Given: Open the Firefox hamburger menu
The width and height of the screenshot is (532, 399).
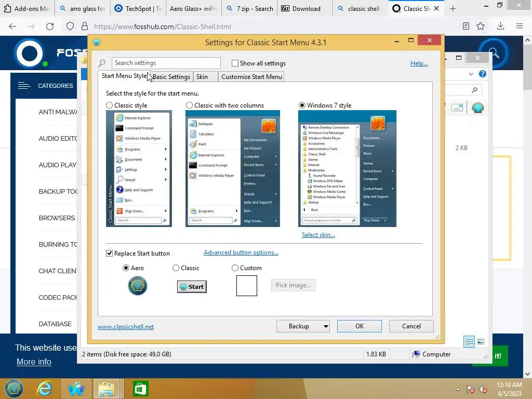Looking at the screenshot, I should (519, 26).
